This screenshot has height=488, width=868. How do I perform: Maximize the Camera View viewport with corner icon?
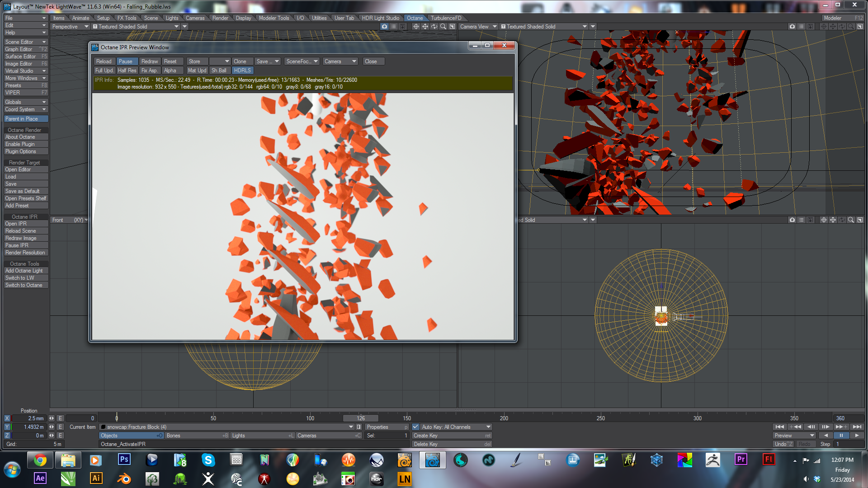pos(860,27)
